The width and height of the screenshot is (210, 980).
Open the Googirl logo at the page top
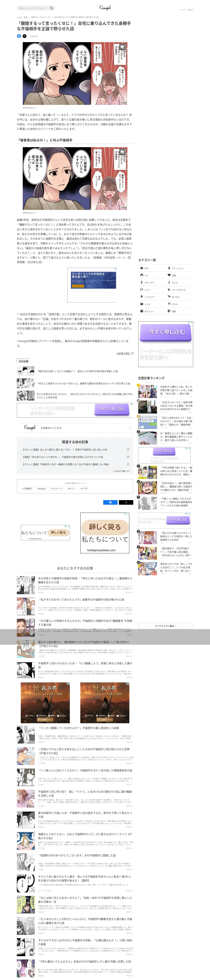point(105,8)
